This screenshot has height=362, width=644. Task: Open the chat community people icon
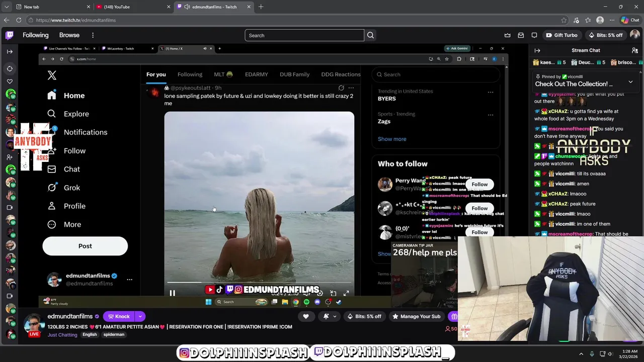pos(634,50)
